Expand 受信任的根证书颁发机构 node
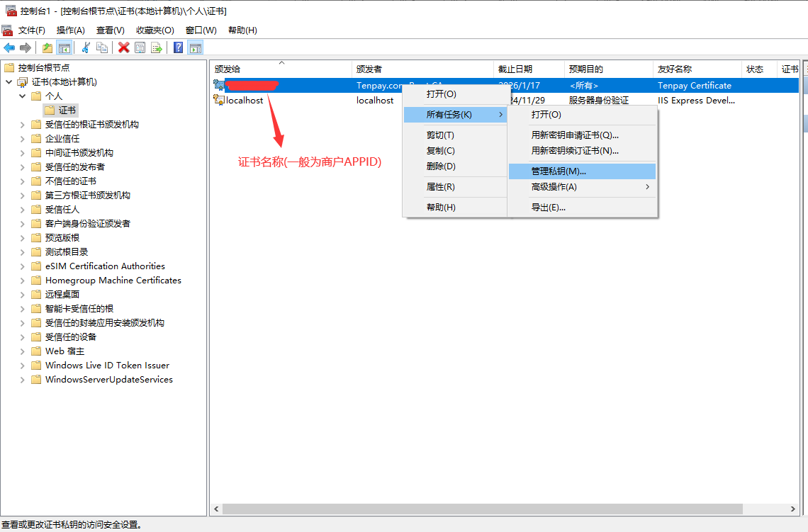This screenshot has width=808, height=532. point(22,125)
